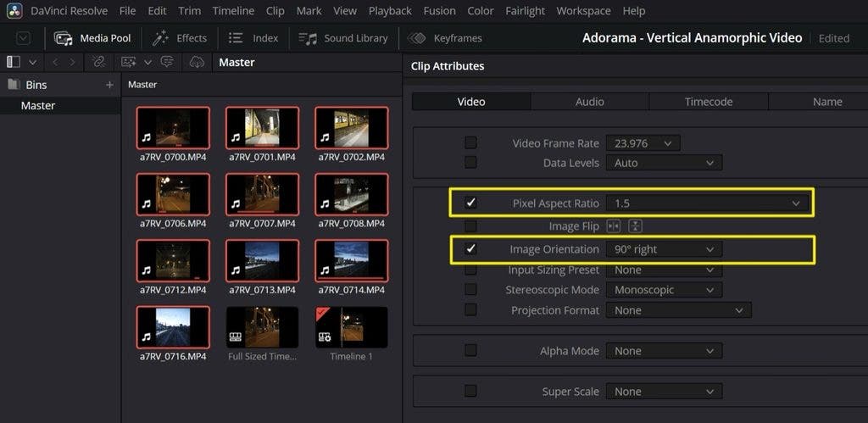This screenshot has width=868, height=423.
Task: Enable the Alpha Mode checkbox
Action: (470, 350)
